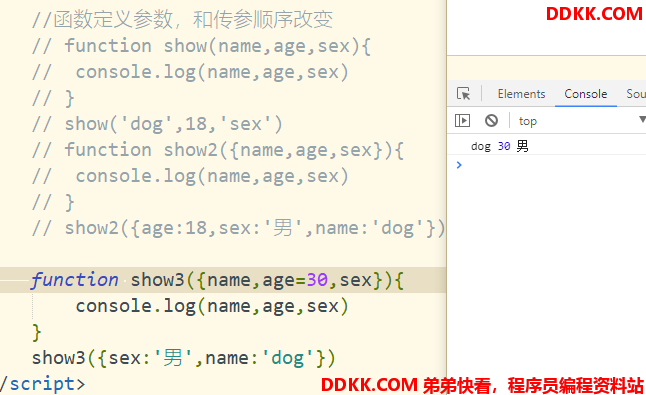The height and width of the screenshot is (395, 646).
Task: Click the default value '30' in show3 parameters
Action: [317, 280]
